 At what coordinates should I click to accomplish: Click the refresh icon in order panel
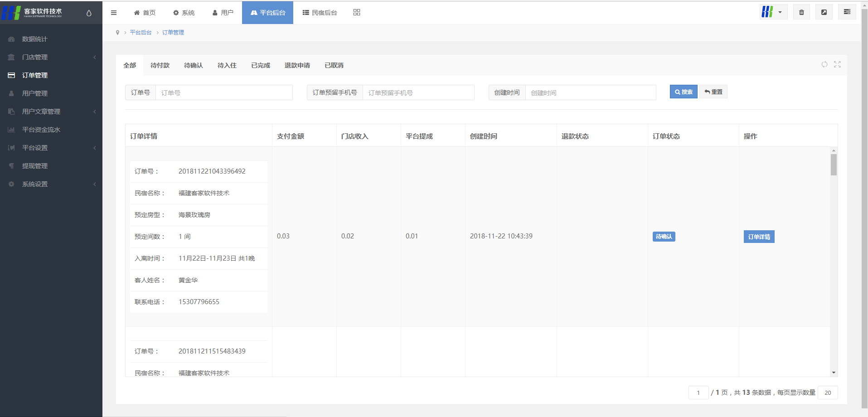point(824,64)
